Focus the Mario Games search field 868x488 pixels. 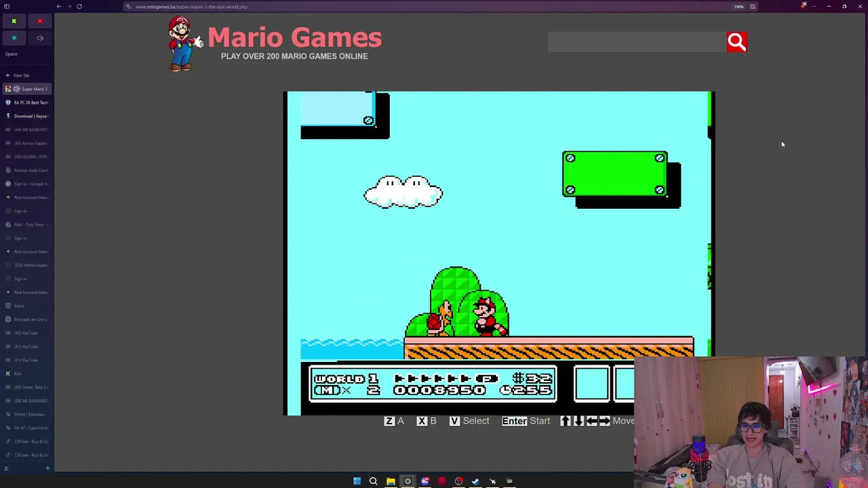click(x=637, y=42)
